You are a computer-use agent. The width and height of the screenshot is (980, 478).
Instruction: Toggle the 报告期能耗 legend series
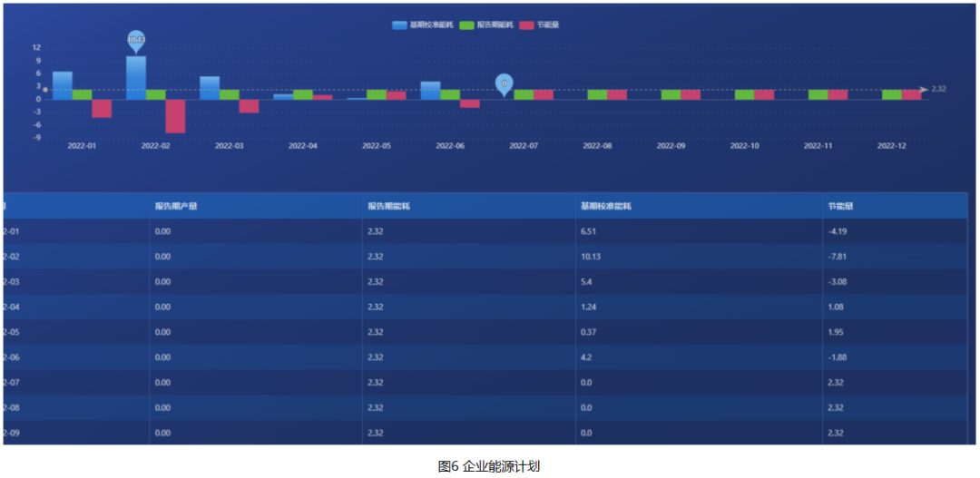pyautogui.click(x=486, y=25)
